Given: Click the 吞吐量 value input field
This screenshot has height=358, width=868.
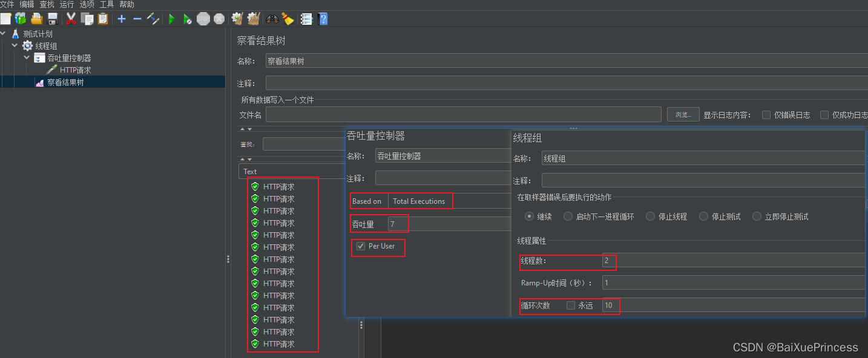Looking at the screenshot, I should (398, 223).
